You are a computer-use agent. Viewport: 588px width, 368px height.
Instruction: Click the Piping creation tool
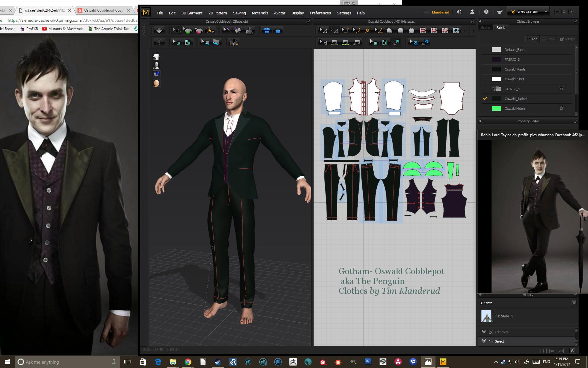click(216, 42)
